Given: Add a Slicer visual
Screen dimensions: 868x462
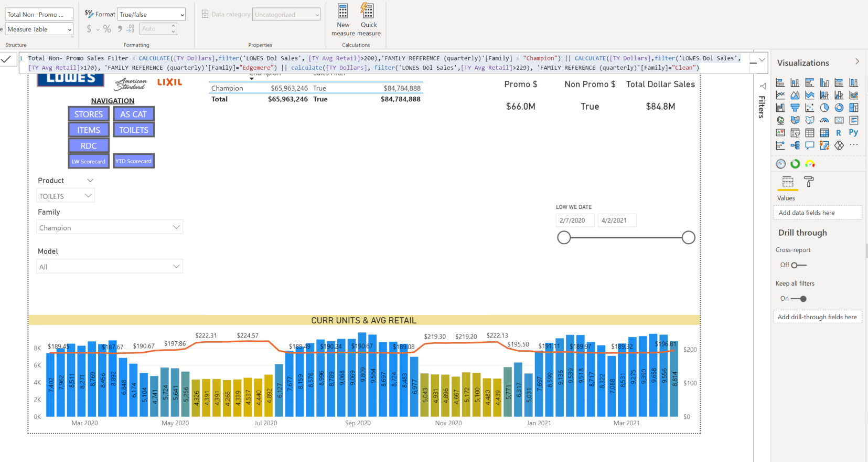Looking at the screenshot, I should click(795, 133).
